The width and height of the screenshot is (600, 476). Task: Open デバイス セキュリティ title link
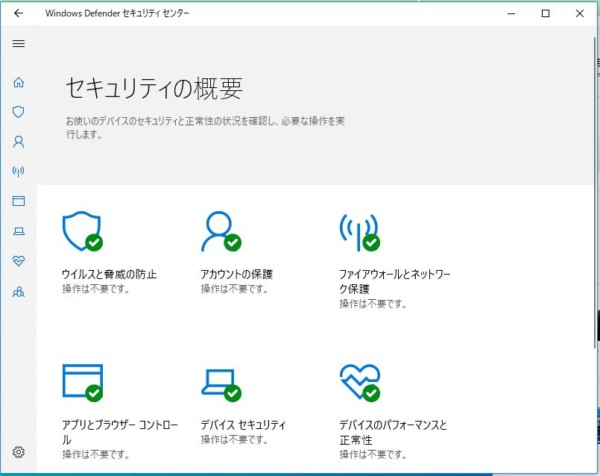[243, 425]
